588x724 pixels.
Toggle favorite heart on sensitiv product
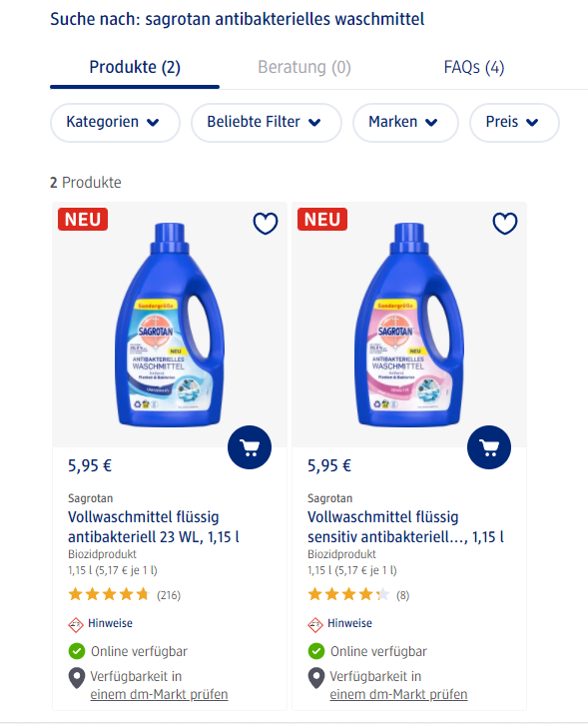pos(505,223)
